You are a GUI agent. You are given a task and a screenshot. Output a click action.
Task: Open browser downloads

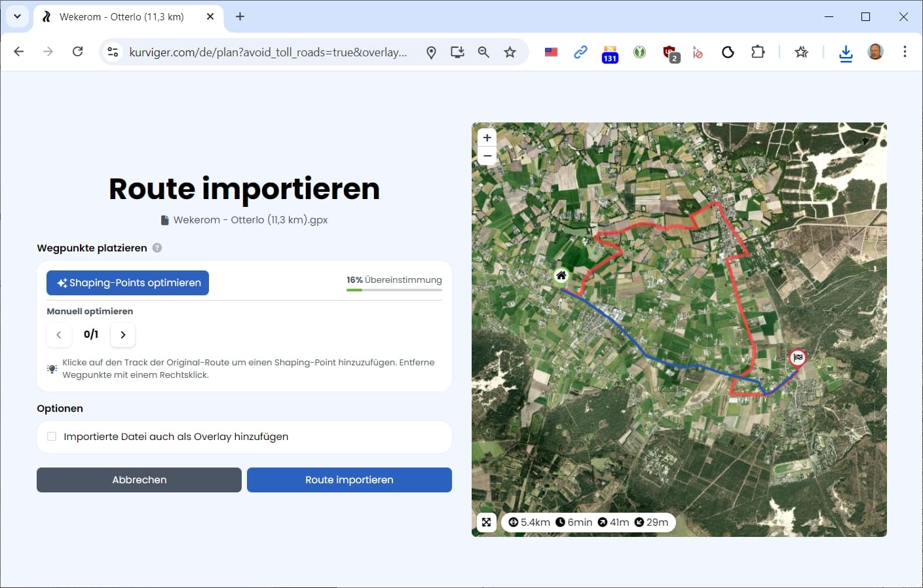846,53
